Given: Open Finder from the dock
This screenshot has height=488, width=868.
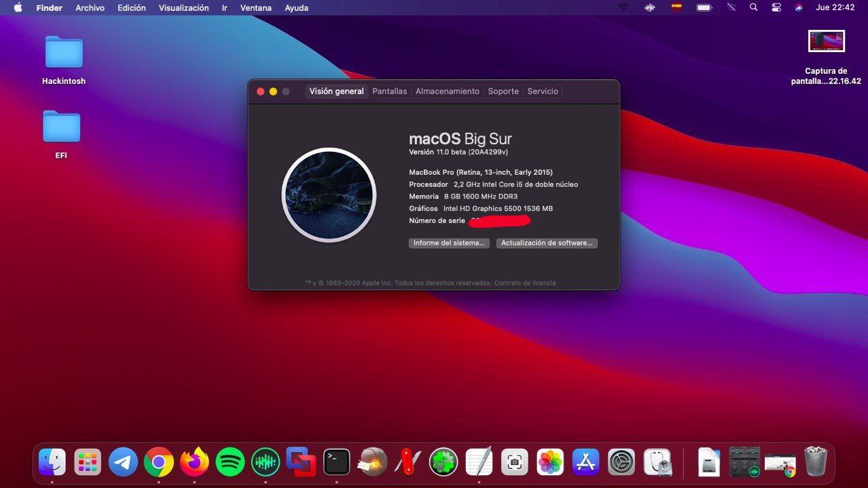Looking at the screenshot, I should coord(52,462).
